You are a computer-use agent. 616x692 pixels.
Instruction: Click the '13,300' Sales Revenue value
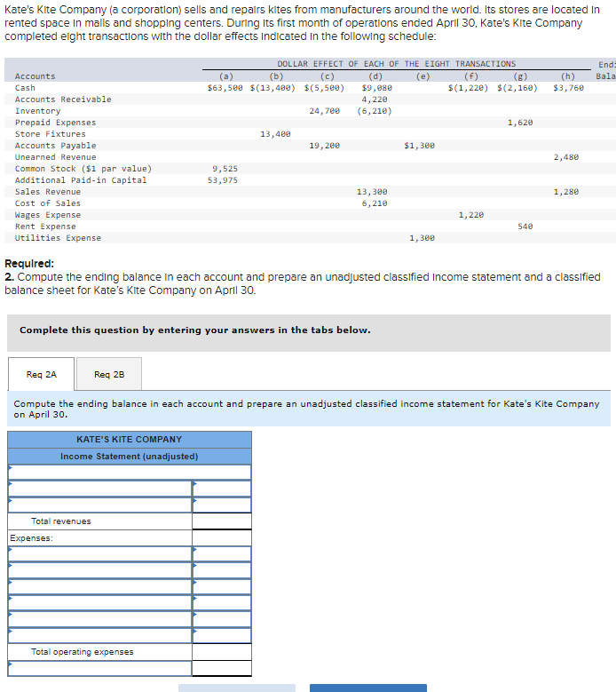point(372,192)
